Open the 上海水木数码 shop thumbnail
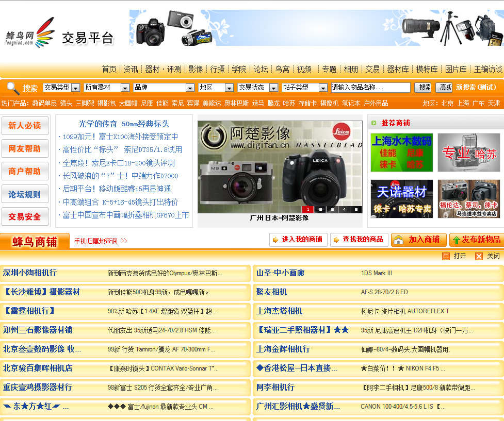Image resolution: width=504 pixels, height=421 pixels. [401, 153]
